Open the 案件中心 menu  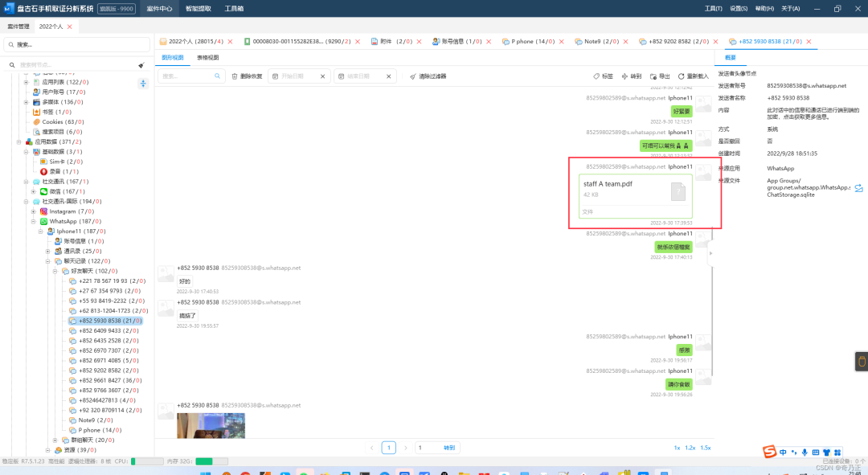coord(159,8)
